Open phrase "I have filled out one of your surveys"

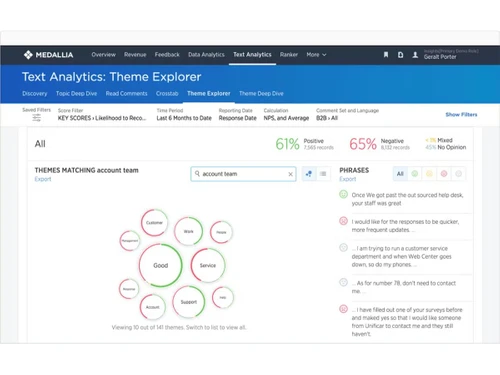pyautogui.click(x=407, y=322)
